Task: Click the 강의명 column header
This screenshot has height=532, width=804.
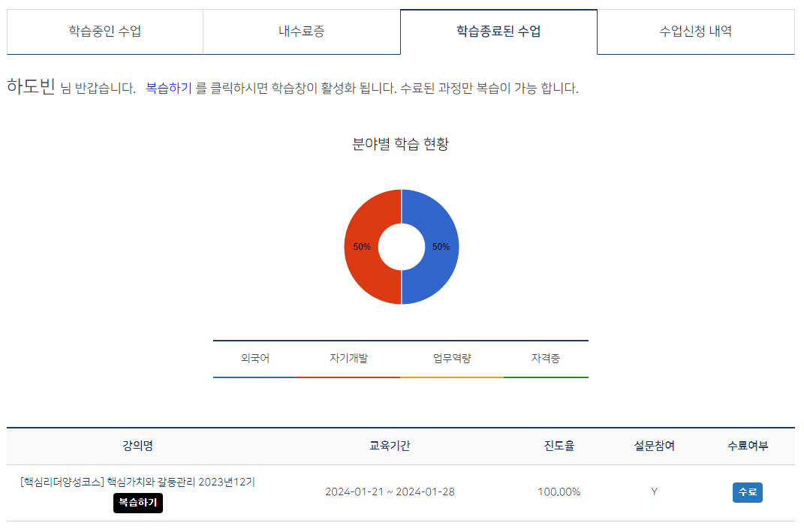Action: 137,446
